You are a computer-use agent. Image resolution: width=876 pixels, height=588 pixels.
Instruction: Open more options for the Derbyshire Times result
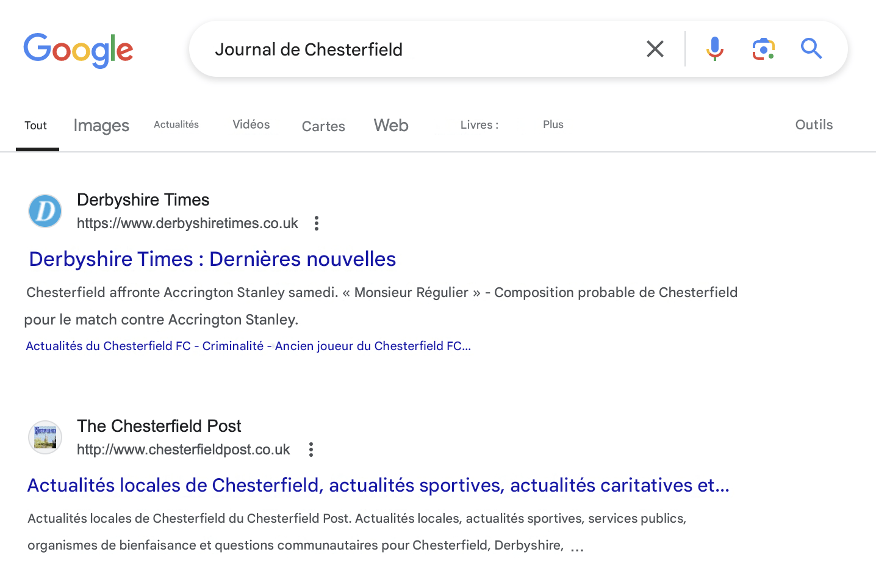click(x=316, y=223)
